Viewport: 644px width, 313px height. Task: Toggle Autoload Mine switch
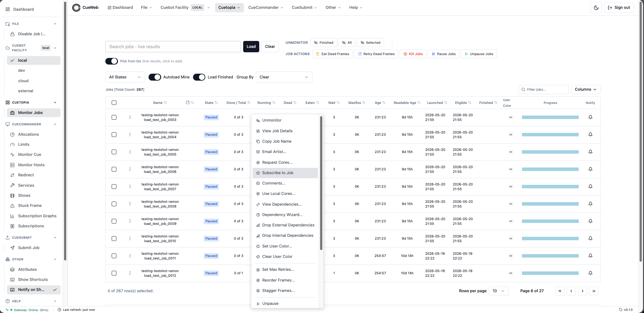155,77
